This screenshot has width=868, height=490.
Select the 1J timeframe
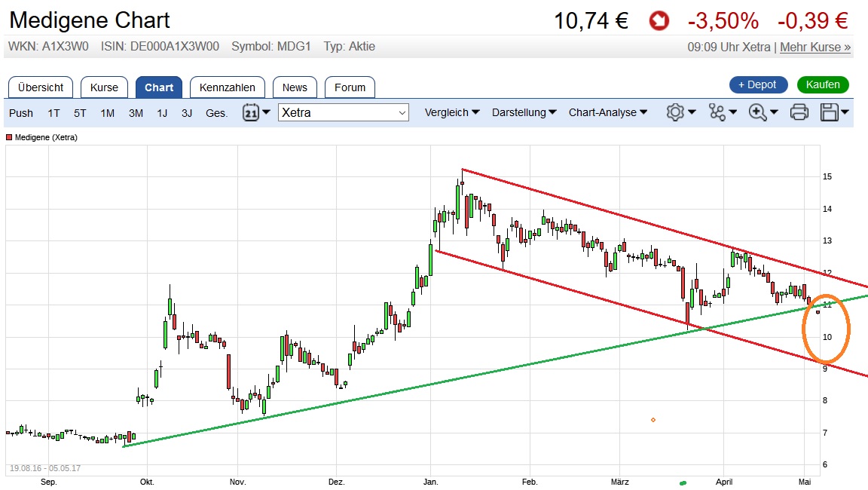pos(162,113)
